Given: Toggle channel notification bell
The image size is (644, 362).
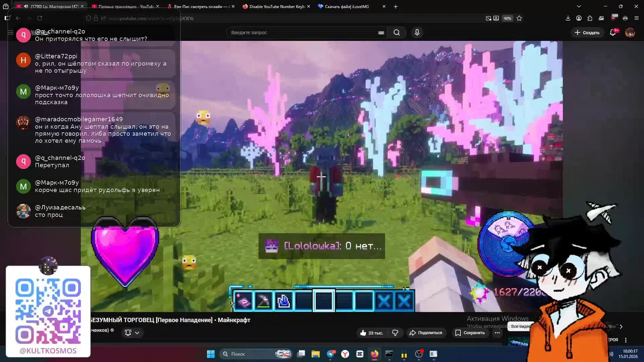Looking at the screenshot, I should [x=128, y=332].
